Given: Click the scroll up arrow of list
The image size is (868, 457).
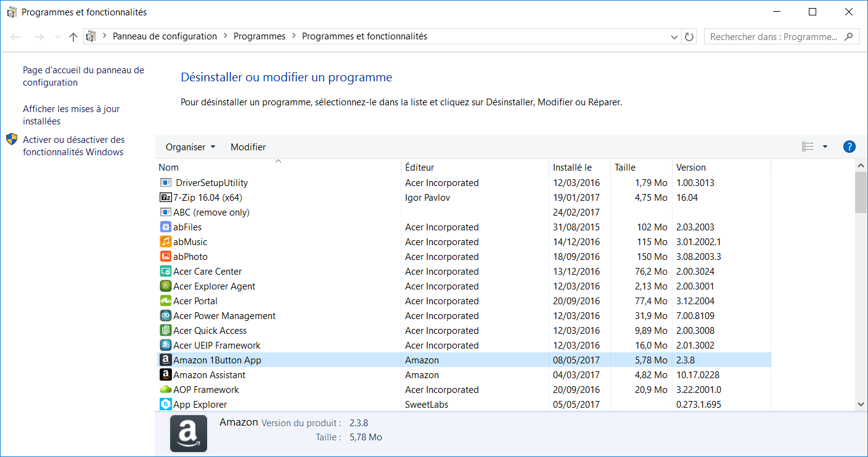Looking at the screenshot, I should coord(861,165).
